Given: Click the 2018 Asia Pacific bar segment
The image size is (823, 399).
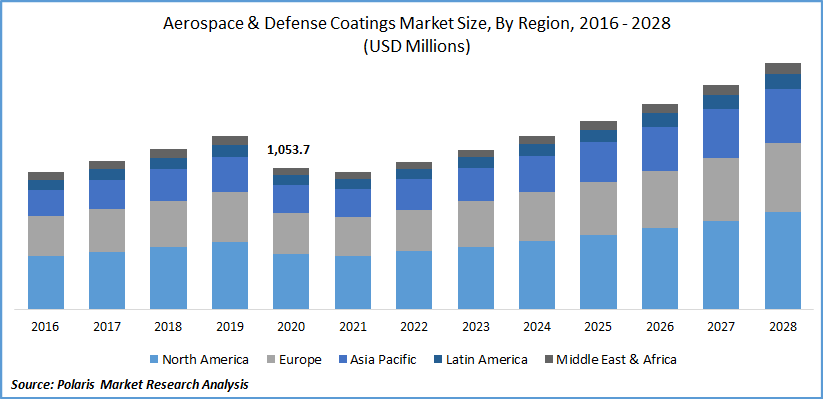Looking at the screenshot, I should pyautogui.click(x=168, y=185).
